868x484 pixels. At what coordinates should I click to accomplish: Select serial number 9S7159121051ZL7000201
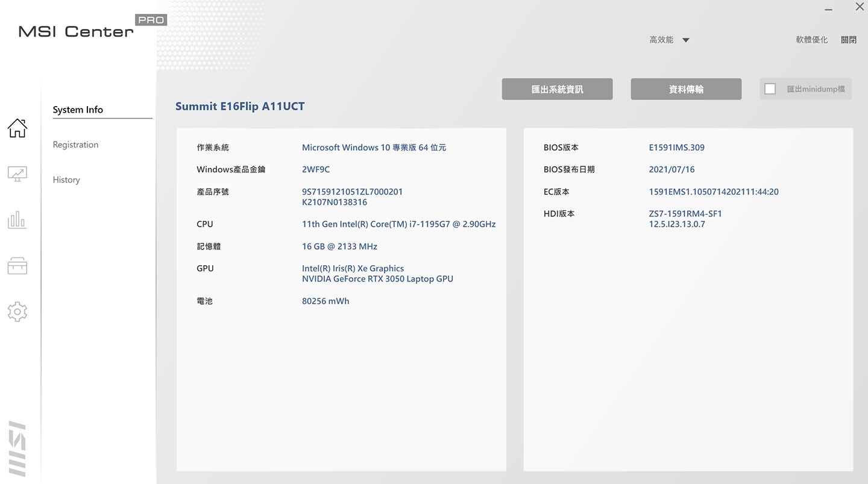(352, 192)
